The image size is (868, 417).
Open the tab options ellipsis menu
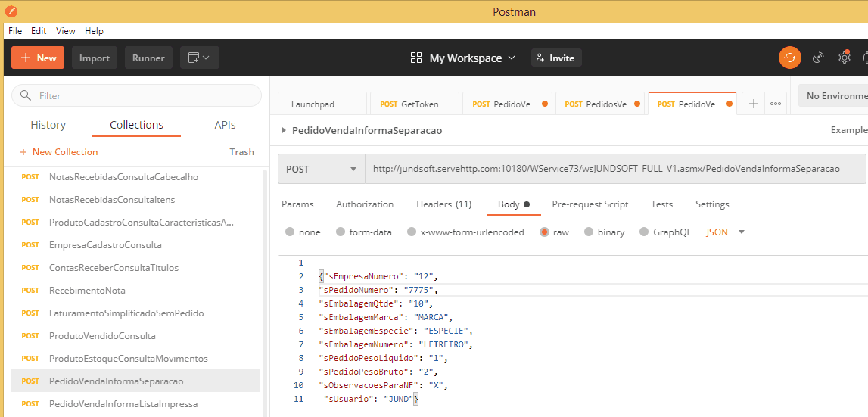click(x=776, y=104)
